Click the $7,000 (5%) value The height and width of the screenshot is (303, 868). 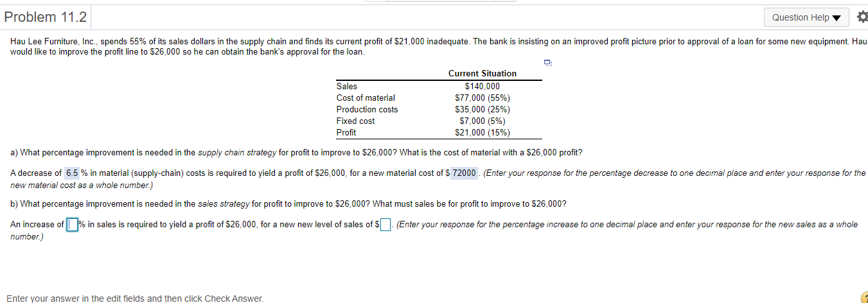point(482,121)
